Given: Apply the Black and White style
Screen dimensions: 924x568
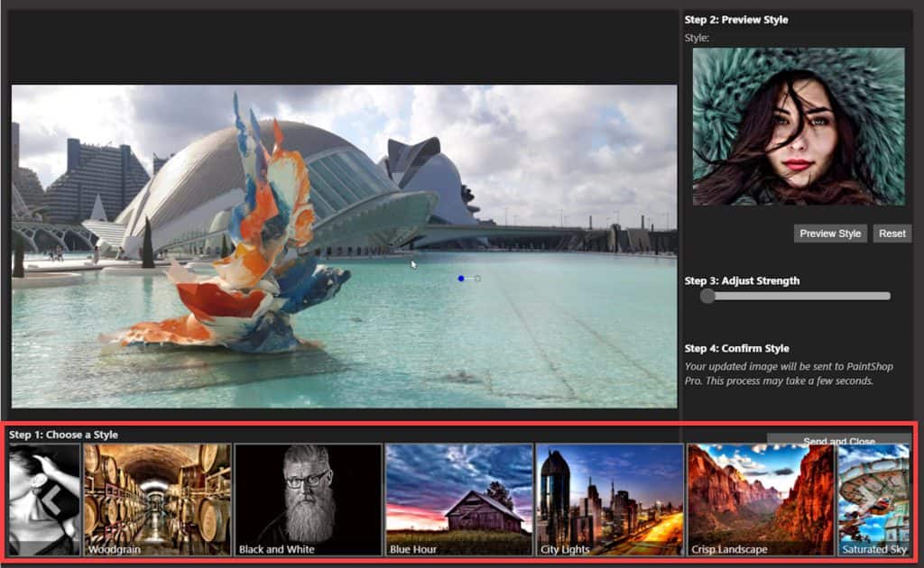Looking at the screenshot, I should [x=310, y=500].
